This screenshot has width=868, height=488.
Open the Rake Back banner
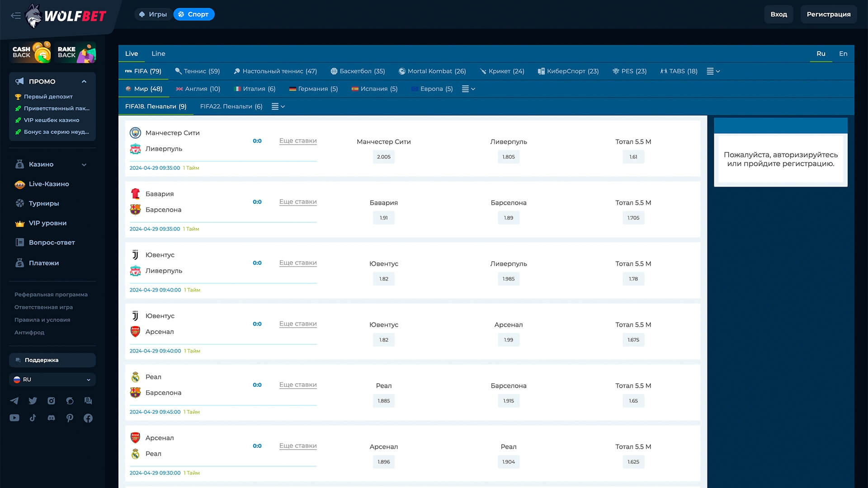[75, 52]
